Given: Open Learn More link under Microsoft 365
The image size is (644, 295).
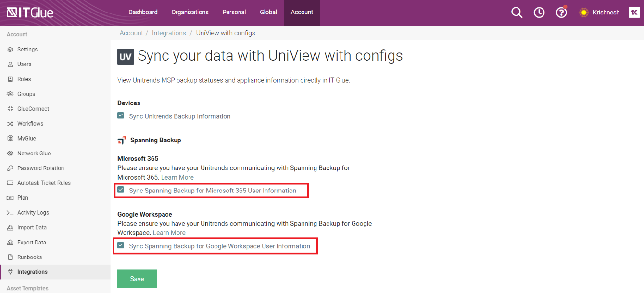Looking at the screenshot, I should pos(177,177).
